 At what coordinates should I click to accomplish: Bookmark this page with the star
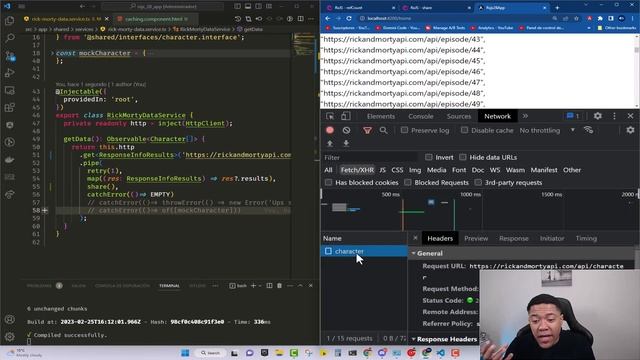coord(576,18)
